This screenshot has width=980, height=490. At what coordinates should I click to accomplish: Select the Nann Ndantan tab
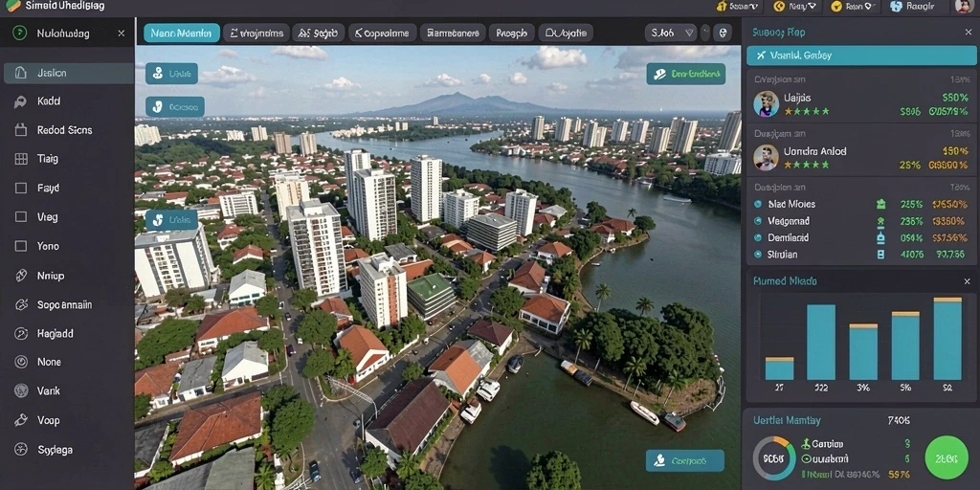(181, 33)
